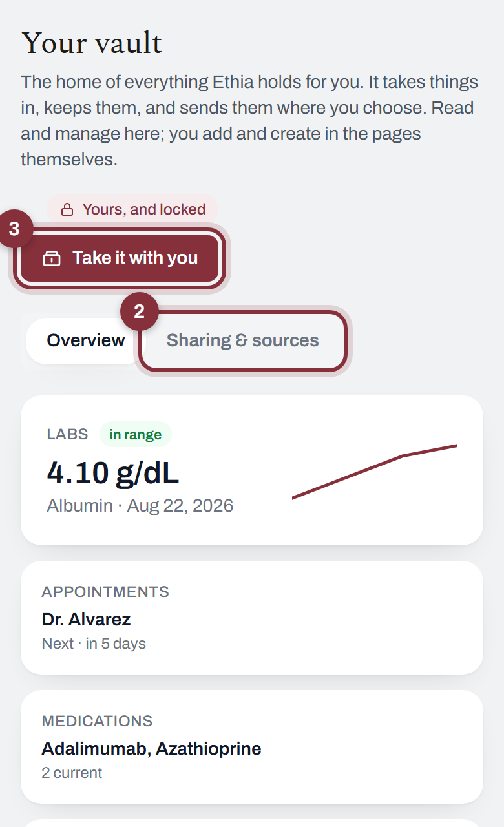Click the step 3 badge marker
The width and height of the screenshot is (504, 827).
(x=14, y=229)
